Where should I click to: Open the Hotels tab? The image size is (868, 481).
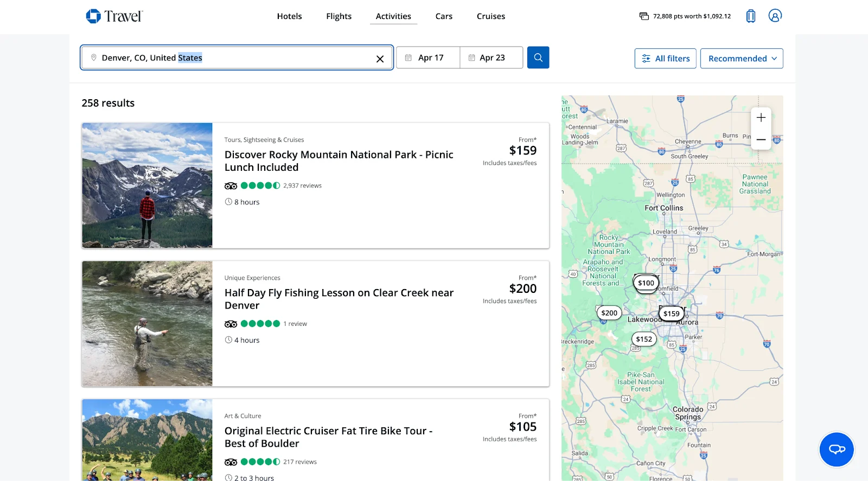coord(289,16)
